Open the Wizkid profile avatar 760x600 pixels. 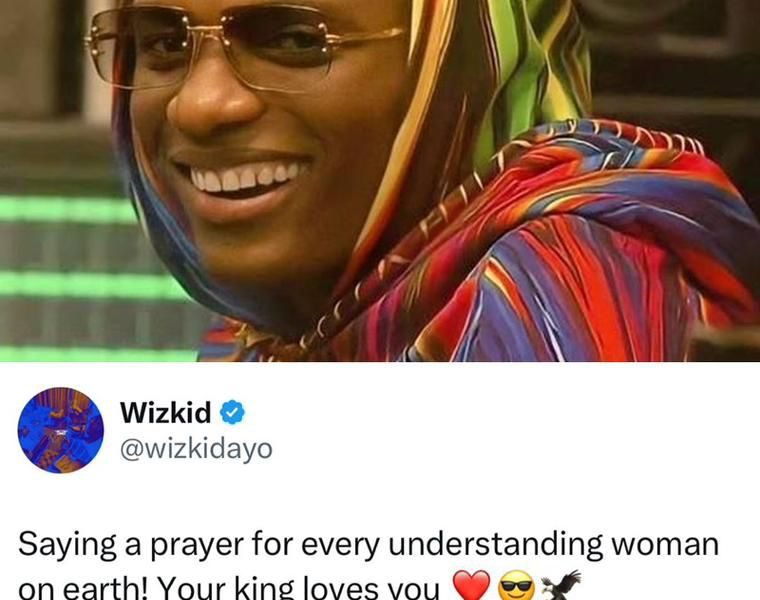coord(61,430)
